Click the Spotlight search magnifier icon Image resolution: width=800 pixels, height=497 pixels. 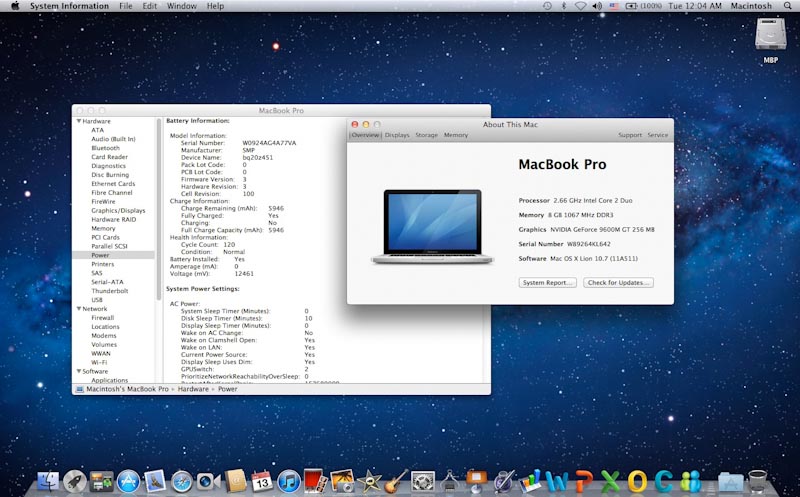coord(788,6)
